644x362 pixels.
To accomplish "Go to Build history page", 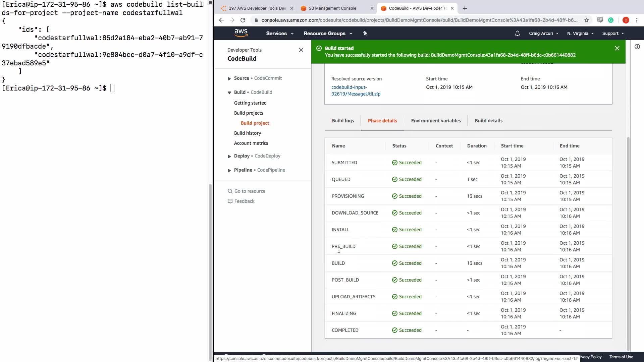I will coord(247,133).
